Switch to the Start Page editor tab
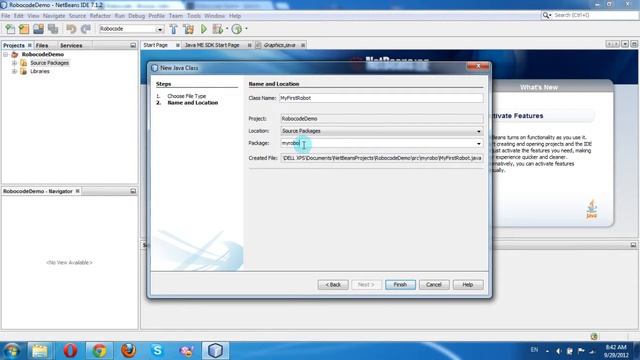The image size is (640, 360). [156, 45]
